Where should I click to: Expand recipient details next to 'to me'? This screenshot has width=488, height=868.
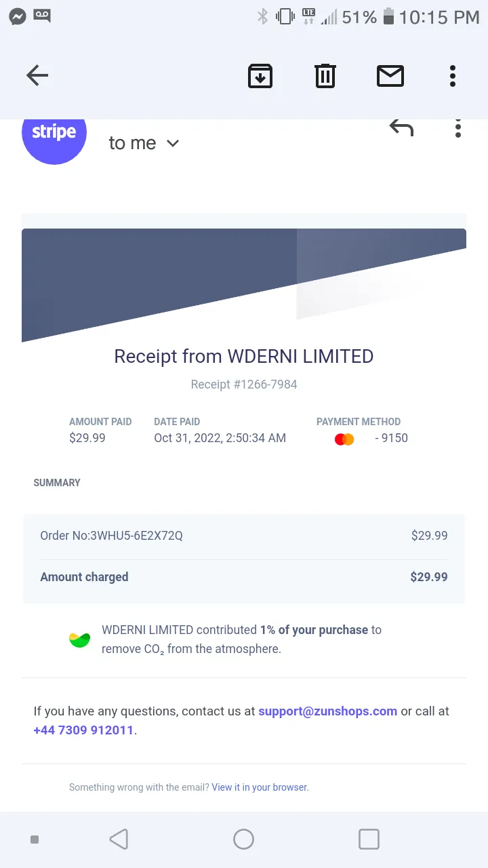pos(173,143)
